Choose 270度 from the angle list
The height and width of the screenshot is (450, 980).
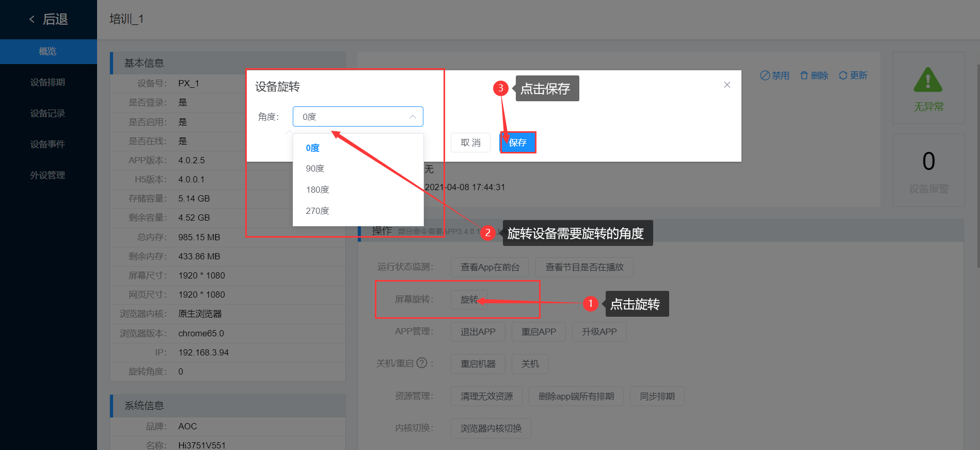pos(358,211)
